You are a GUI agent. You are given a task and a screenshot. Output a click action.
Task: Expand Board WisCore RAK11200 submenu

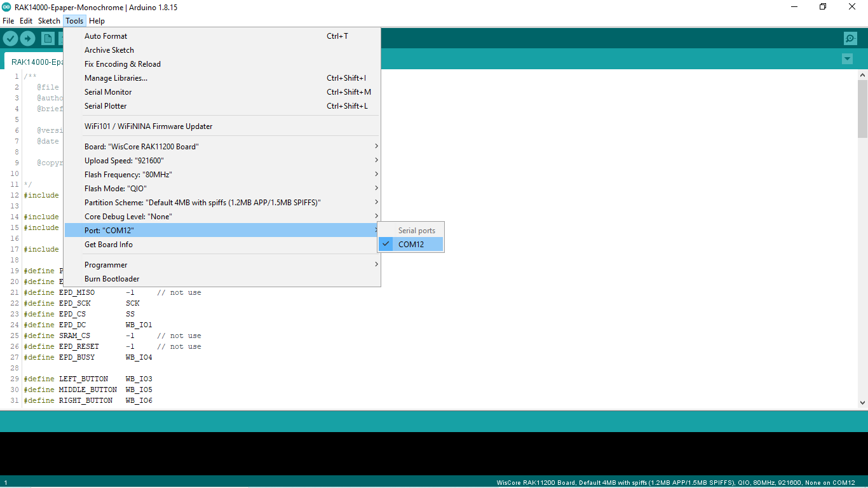[222, 147]
